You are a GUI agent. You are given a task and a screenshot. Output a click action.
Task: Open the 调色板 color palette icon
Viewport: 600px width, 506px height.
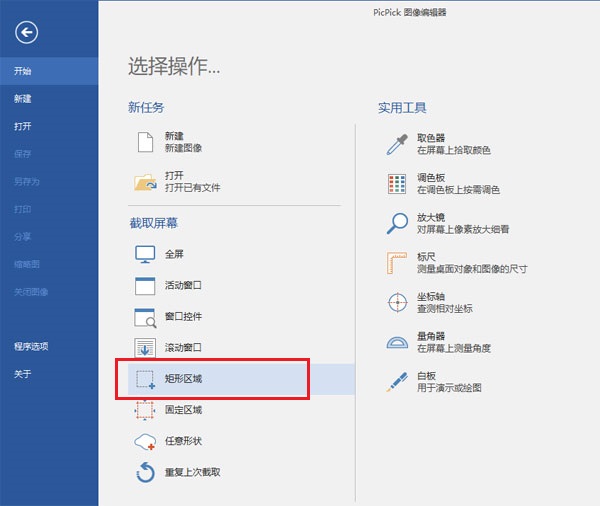pos(399,183)
